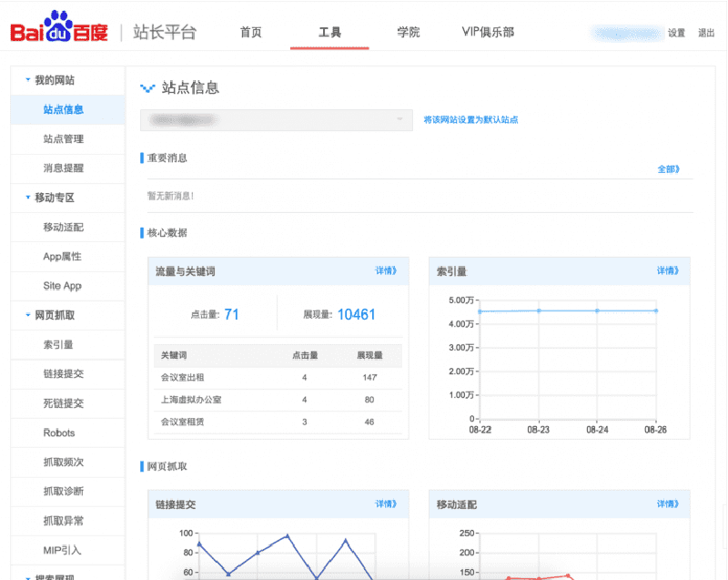Image resolution: width=728 pixels, height=580 pixels.
Task: Switch to the 学院 tab
Action: pos(409,33)
